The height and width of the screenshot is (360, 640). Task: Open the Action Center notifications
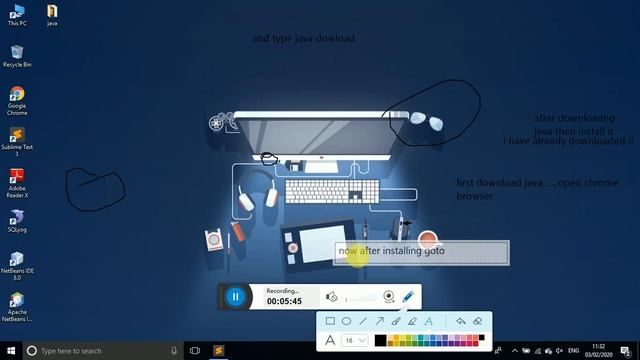click(626, 351)
